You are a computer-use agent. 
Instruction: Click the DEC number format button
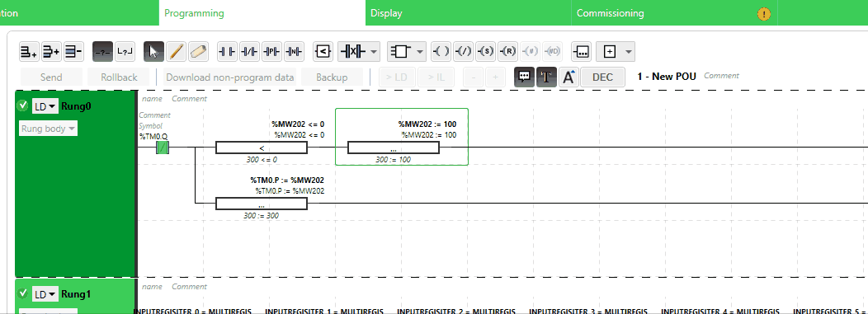tap(603, 77)
